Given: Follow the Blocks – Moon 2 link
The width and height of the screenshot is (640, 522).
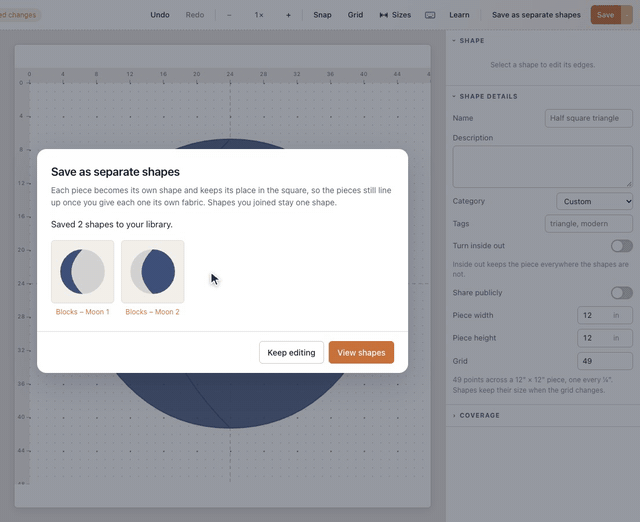Looking at the screenshot, I should pyautogui.click(x=152, y=312).
